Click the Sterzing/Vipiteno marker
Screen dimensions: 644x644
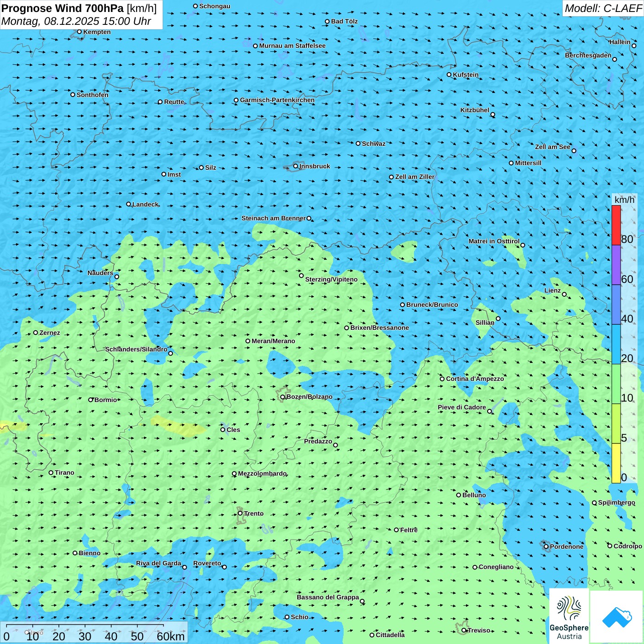point(301,276)
